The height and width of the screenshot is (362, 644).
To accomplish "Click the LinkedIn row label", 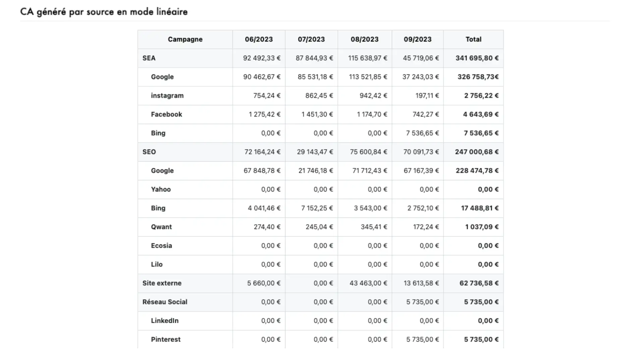I will pyautogui.click(x=165, y=321).
